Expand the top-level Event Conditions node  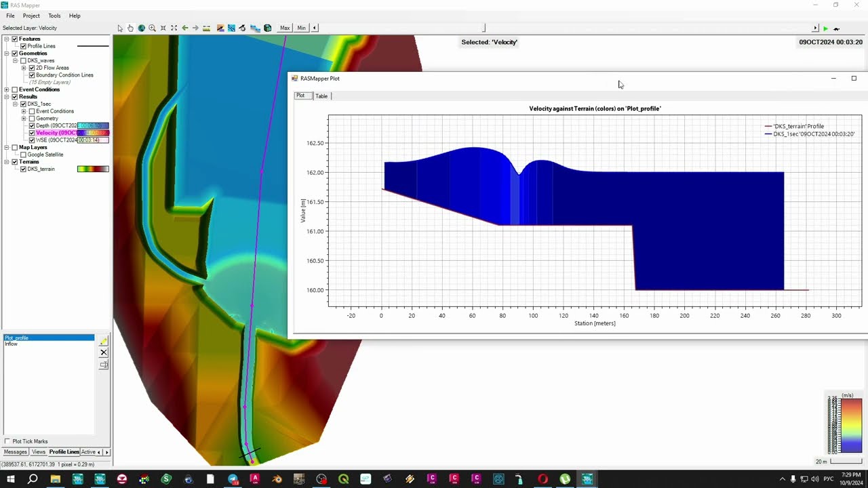(7, 89)
